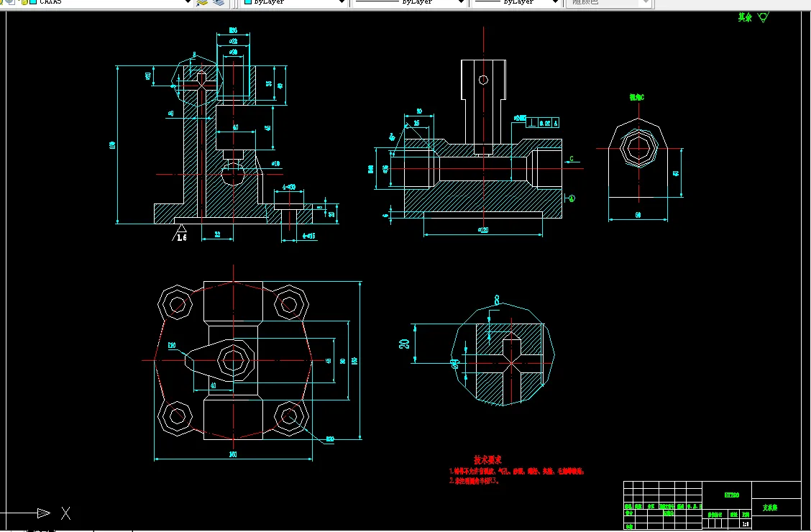Screen dimensions: 811x532
Task: Select the 支承座 part name in title block
Action: (x=769, y=507)
